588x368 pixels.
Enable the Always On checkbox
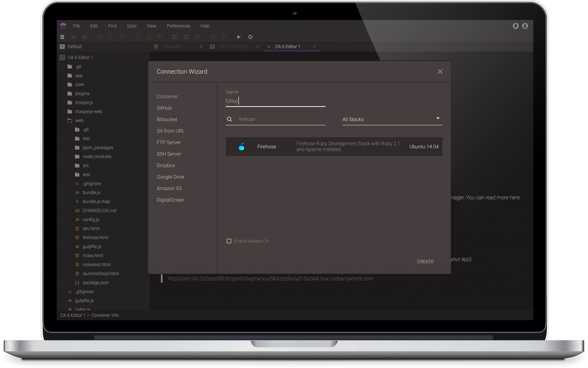click(x=229, y=241)
